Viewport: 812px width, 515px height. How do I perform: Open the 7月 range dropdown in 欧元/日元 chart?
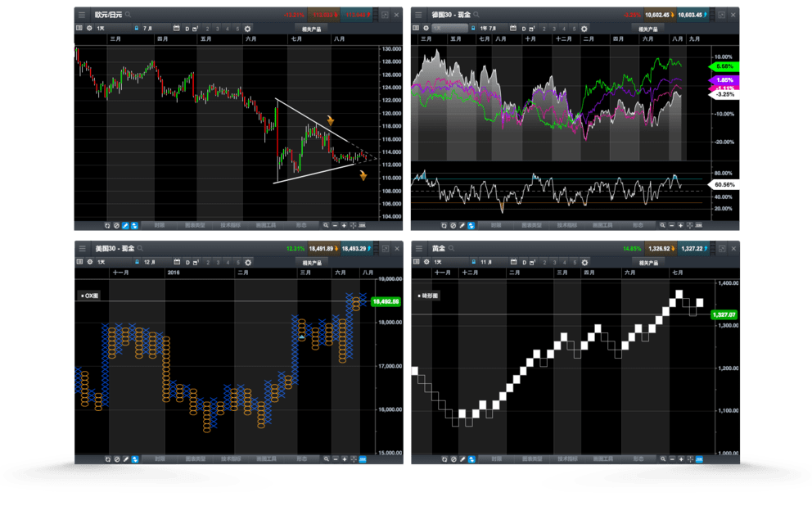pyautogui.click(x=155, y=29)
